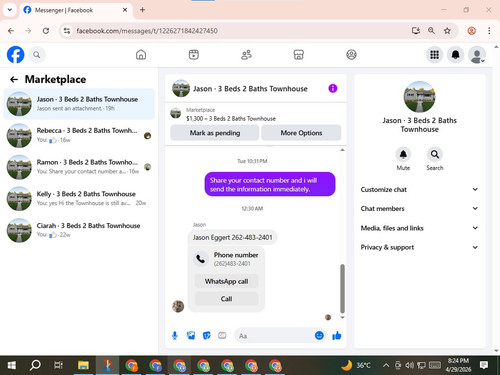Image resolution: width=500 pixels, height=375 pixels.
Task: Send a thumbs-up like
Action: click(337, 336)
